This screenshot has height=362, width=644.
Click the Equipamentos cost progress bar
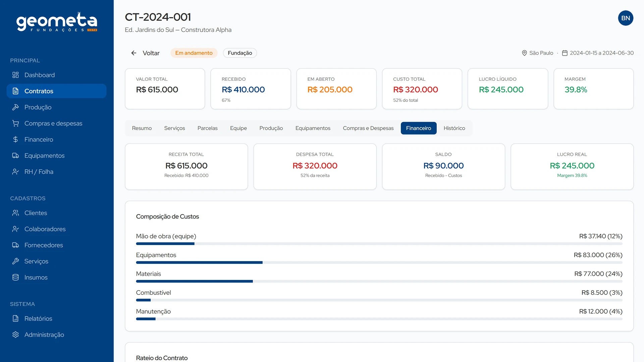coord(379,262)
